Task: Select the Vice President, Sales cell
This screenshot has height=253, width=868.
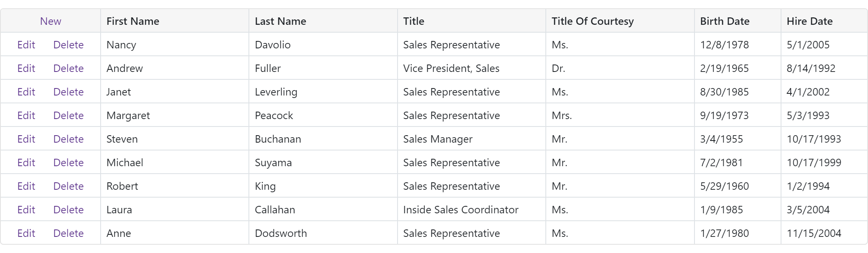Action: [451, 68]
